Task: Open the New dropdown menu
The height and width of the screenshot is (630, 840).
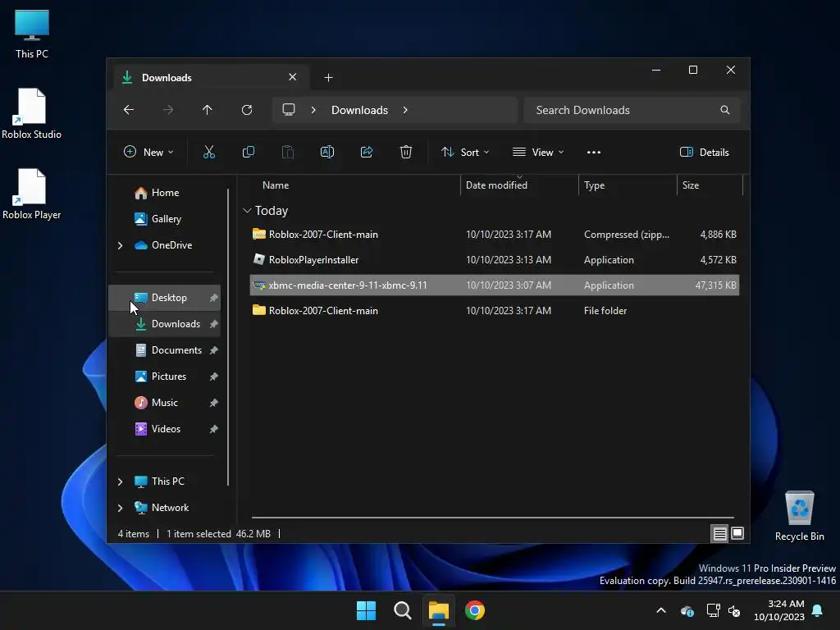Action: point(148,152)
